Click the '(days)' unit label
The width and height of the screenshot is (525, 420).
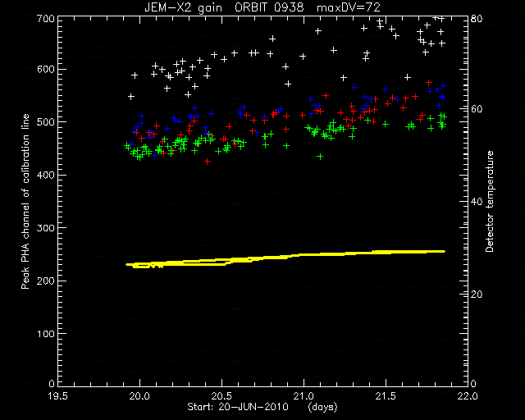[x=322, y=407]
